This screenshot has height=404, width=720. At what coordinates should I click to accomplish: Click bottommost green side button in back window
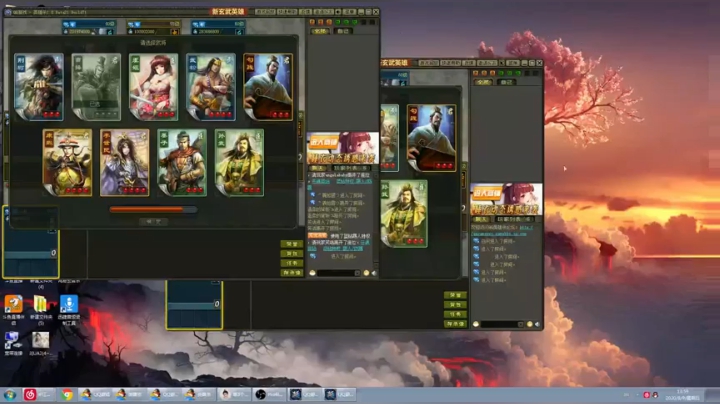pos(455,324)
